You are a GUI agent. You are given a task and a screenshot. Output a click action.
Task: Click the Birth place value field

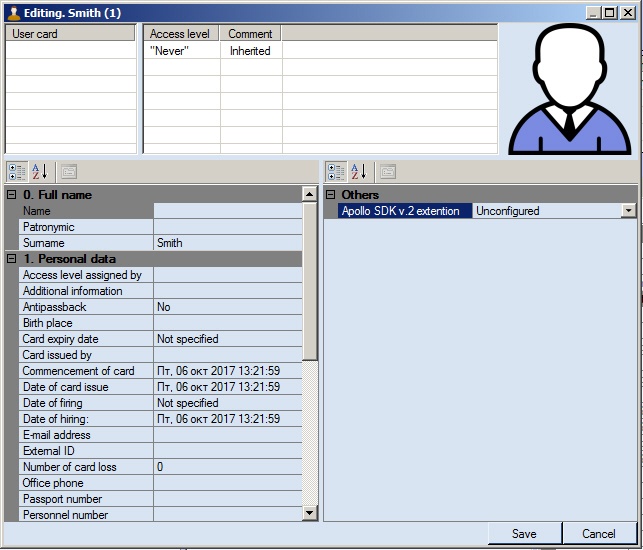tap(228, 323)
